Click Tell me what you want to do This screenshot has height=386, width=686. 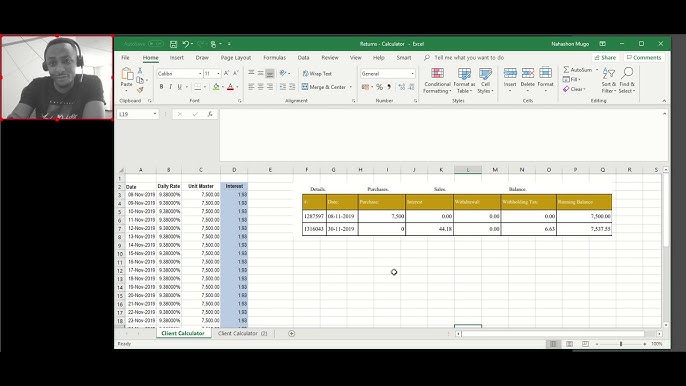pos(469,58)
